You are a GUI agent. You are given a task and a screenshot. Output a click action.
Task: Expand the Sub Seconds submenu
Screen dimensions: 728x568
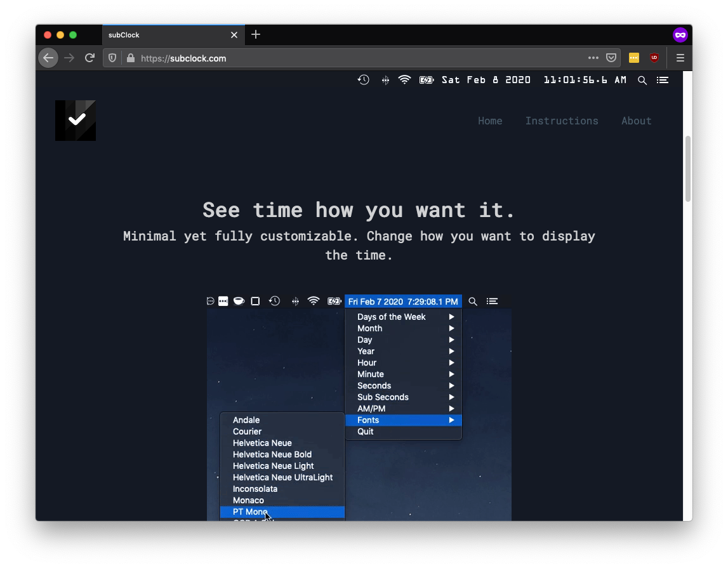[x=404, y=397]
